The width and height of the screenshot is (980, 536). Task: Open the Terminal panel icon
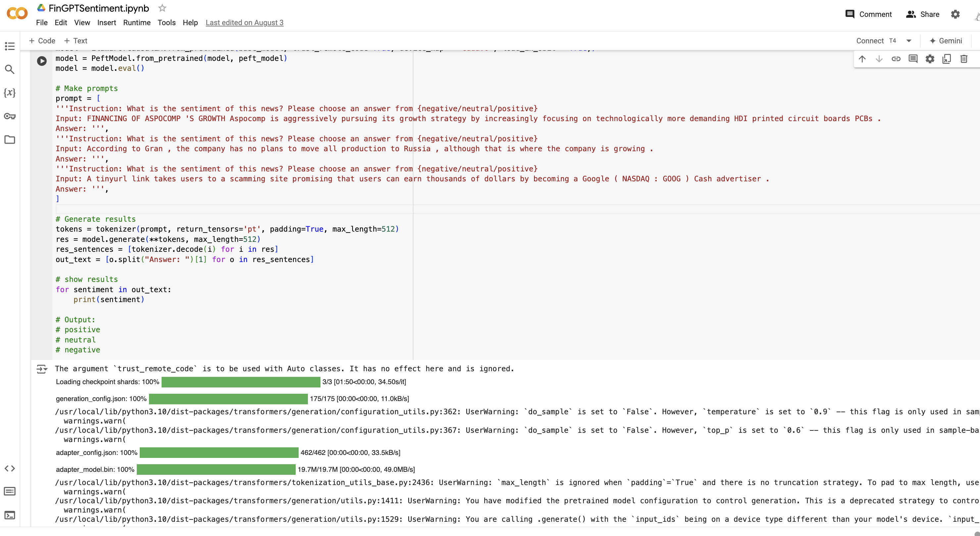pyautogui.click(x=10, y=515)
